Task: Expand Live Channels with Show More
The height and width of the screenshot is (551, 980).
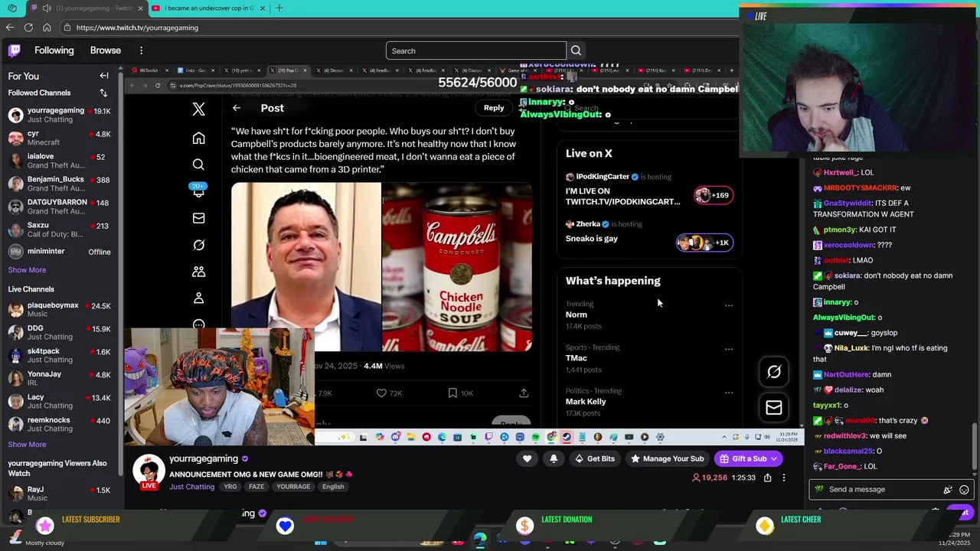Action: pyautogui.click(x=27, y=445)
